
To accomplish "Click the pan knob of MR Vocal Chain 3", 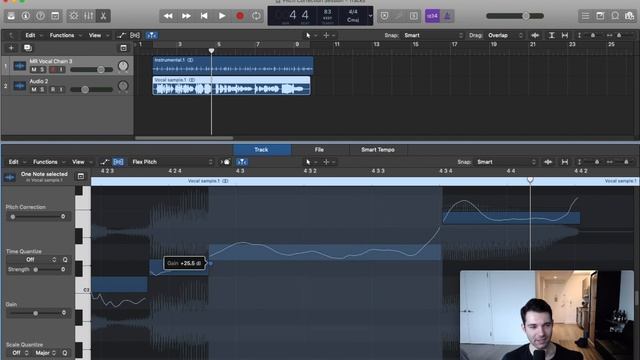I will (x=123, y=66).
